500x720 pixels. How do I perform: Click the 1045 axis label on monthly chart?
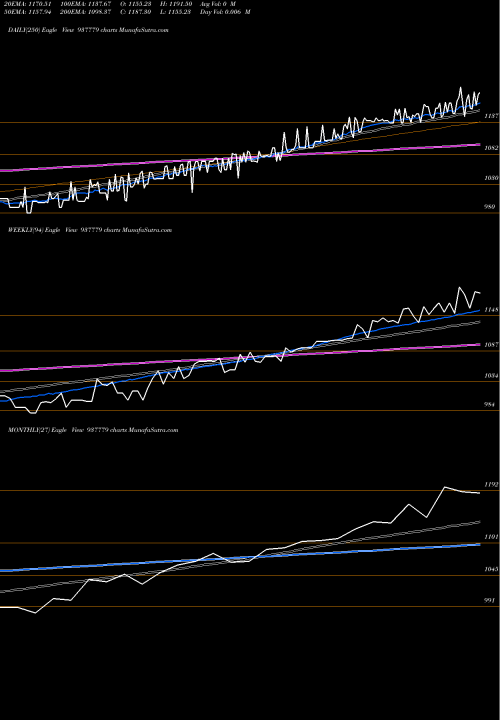pyautogui.click(x=491, y=569)
